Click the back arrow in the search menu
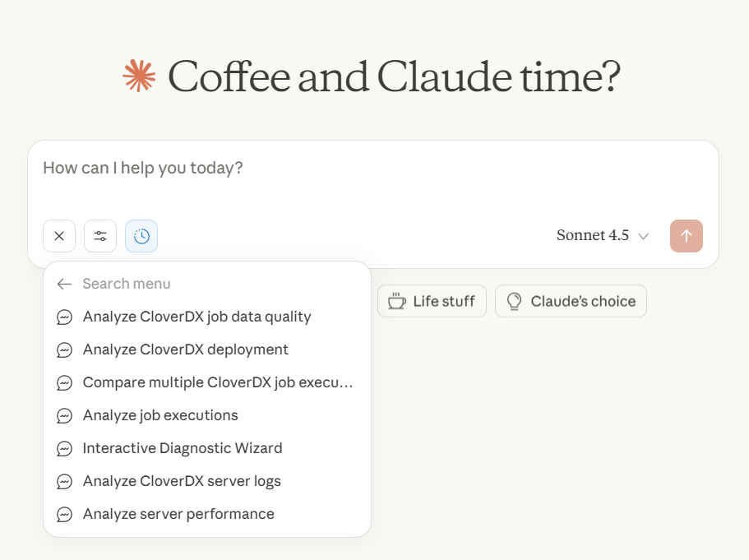Image resolution: width=749 pixels, height=560 pixels. point(64,284)
